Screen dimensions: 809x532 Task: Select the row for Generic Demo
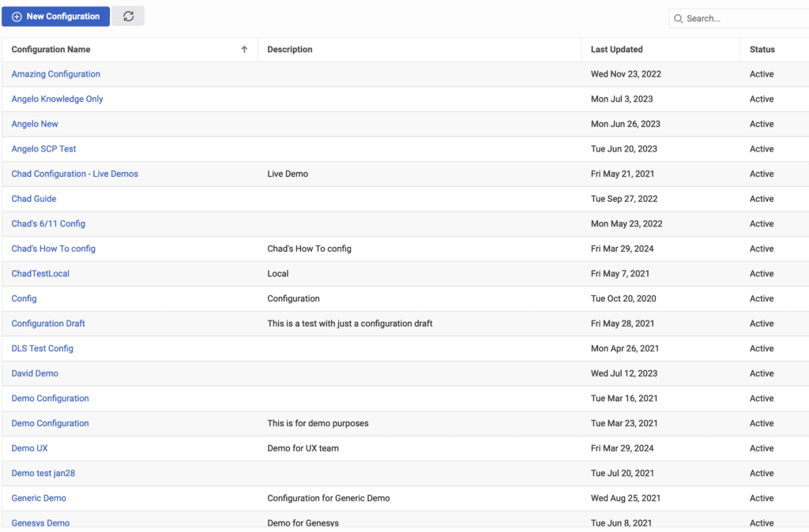(38, 498)
